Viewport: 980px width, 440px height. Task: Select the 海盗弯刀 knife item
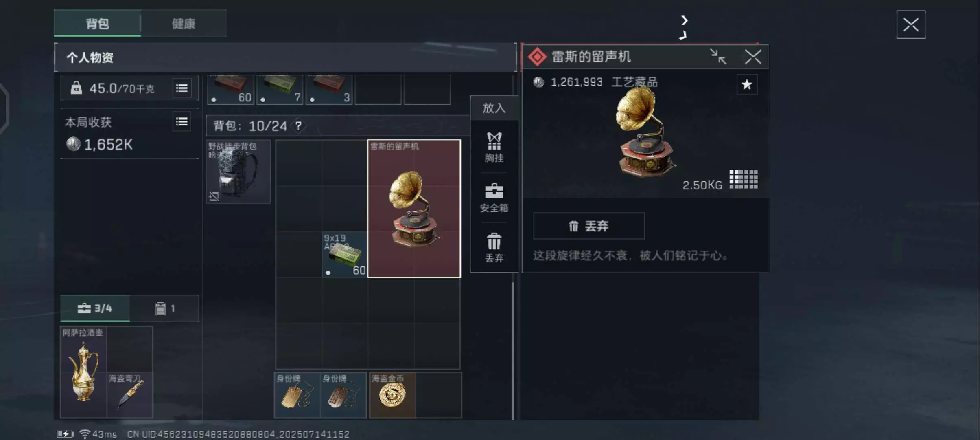[130, 395]
